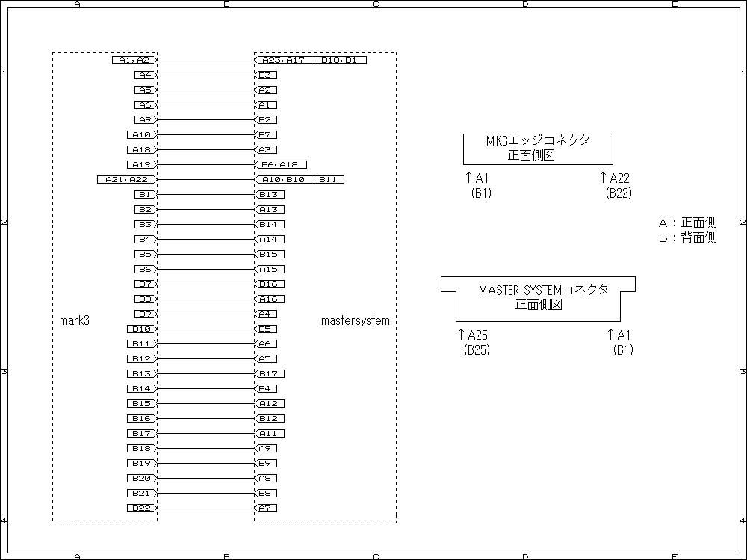
Task: Click mark3 pin 'B18' wired to A9
Action: click(141, 448)
